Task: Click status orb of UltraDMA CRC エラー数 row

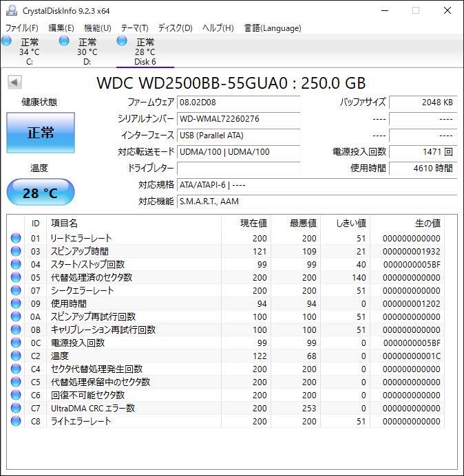Action: coord(16,408)
